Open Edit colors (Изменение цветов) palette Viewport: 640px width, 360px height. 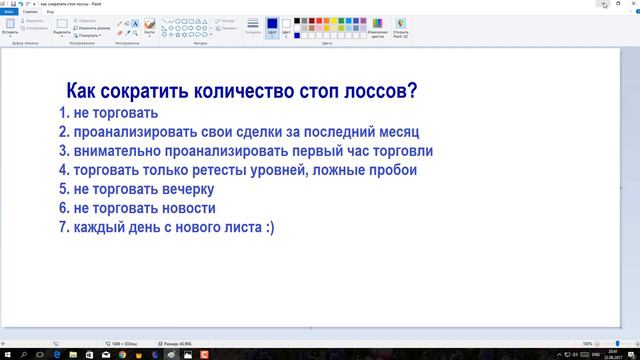click(x=378, y=28)
